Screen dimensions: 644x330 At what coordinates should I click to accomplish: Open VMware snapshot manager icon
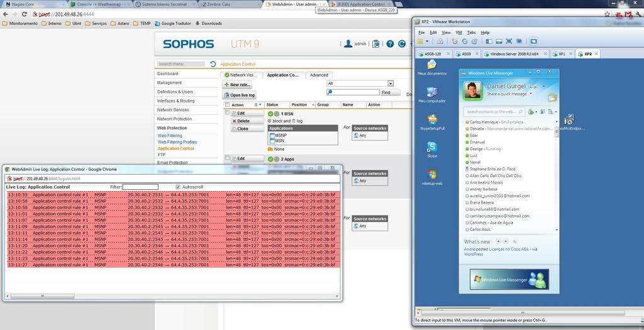click(474, 41)
